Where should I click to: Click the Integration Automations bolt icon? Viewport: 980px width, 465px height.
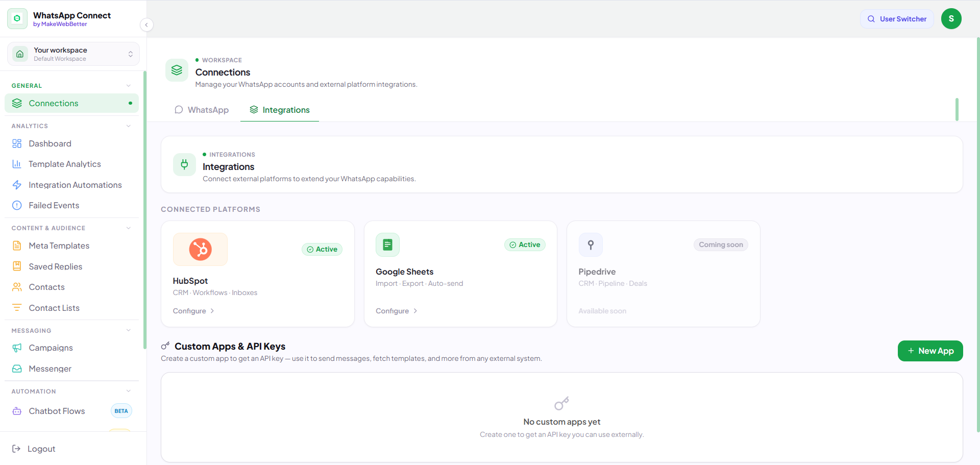click(x=17, y=185)
